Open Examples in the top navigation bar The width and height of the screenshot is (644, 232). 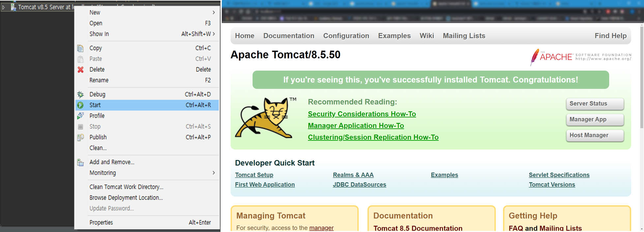point(394,36)
